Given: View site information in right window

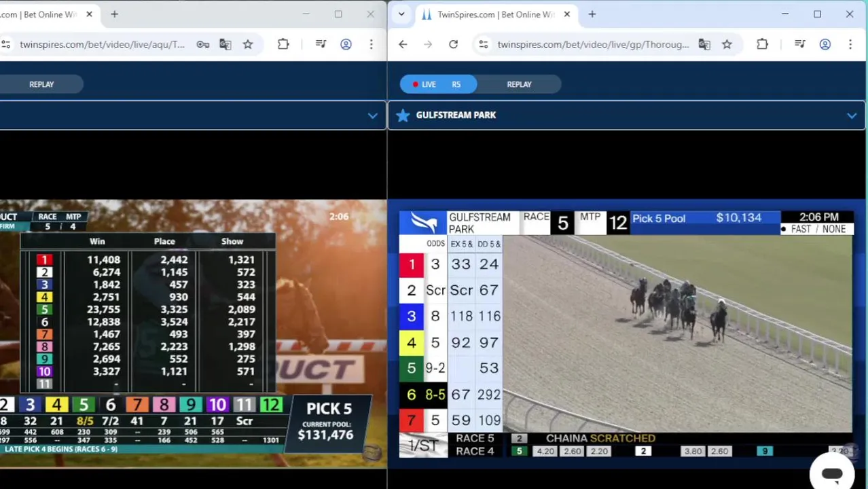Looking at the screenshot, I should (483, 44).
